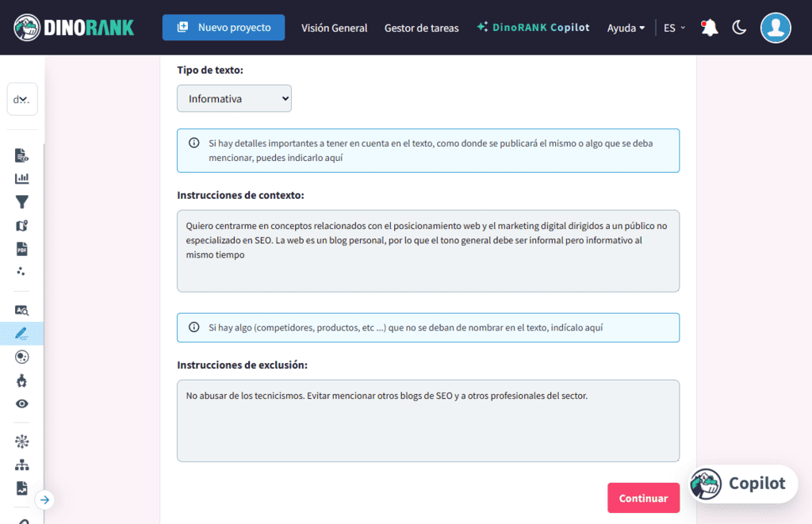Open notifications via the bell icon

708,27
